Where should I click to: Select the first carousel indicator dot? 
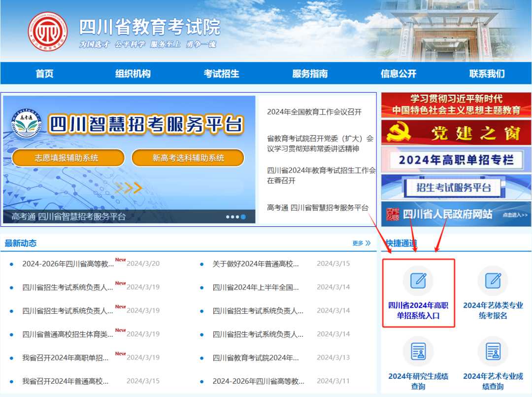tap(228, 217)
